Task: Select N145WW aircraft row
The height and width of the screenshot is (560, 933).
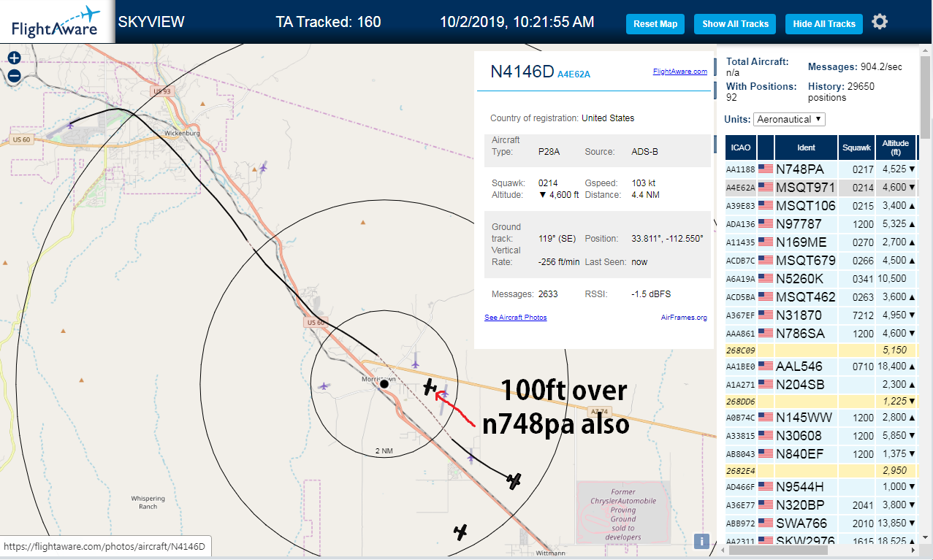Action: (x=821, y=418)
